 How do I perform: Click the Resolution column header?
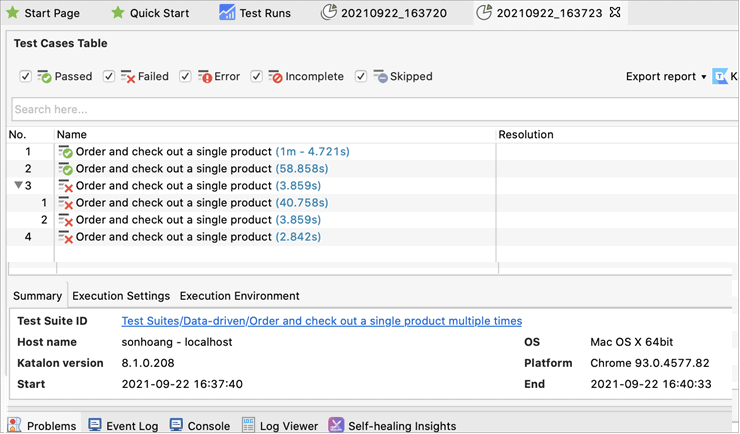526,134
